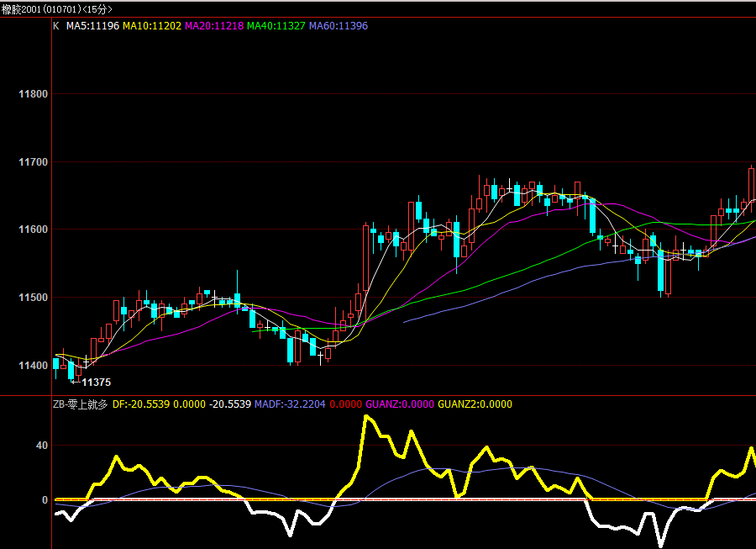Click the MA20:11218 legend value
756x549 pixels.
[214, 26]
